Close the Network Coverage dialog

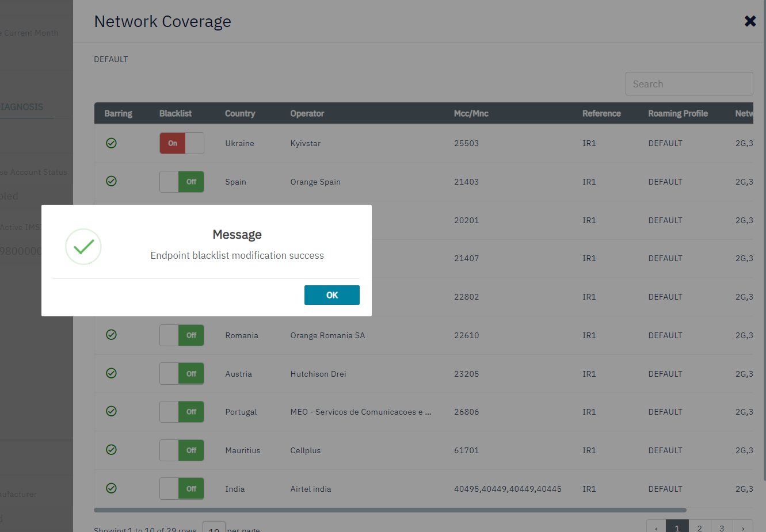pos(750,21)
